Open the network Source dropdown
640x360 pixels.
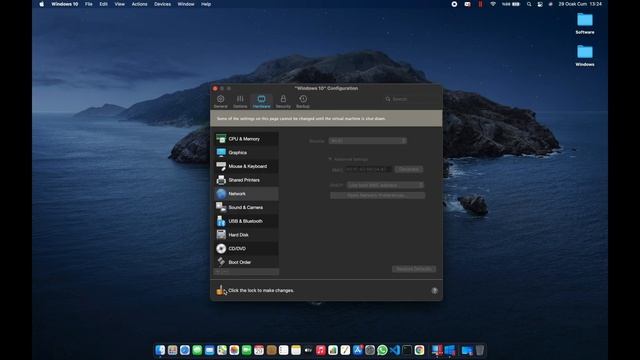[x=367, y=141]
